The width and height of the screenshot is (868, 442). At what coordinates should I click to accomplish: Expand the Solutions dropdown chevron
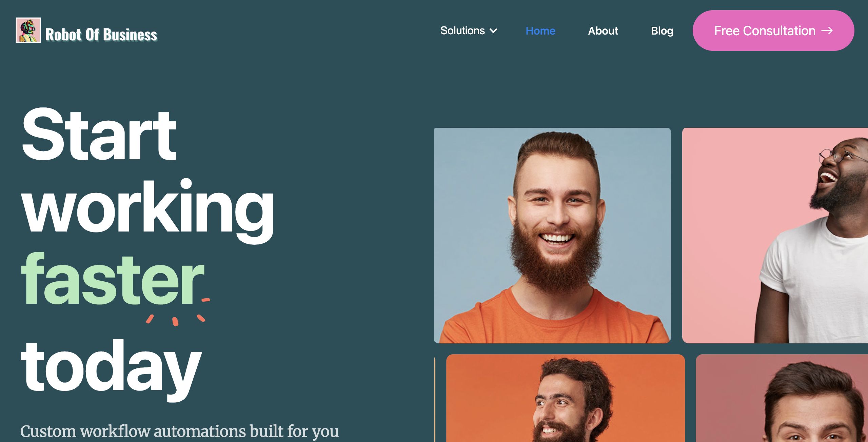coord(494,31)
